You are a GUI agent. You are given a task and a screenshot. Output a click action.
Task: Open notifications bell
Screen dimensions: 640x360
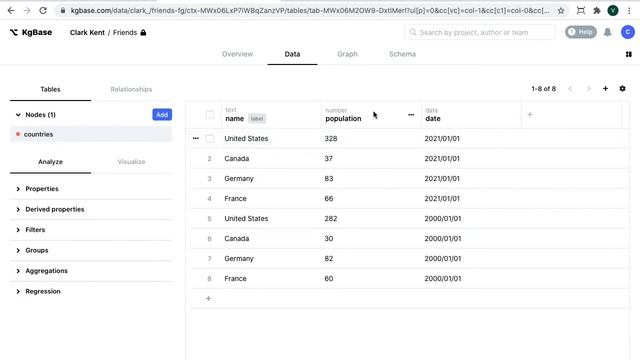click(x=607, y=32)
